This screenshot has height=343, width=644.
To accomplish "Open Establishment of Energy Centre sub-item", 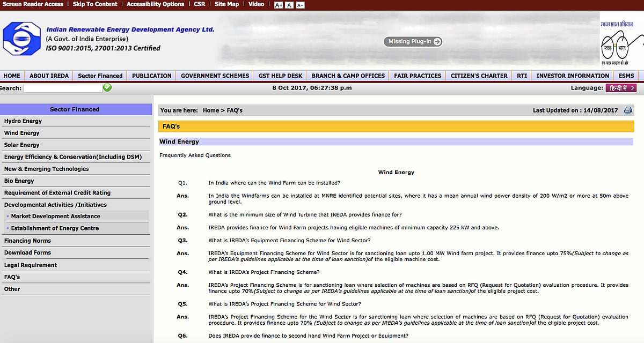I will coord(55,228).
